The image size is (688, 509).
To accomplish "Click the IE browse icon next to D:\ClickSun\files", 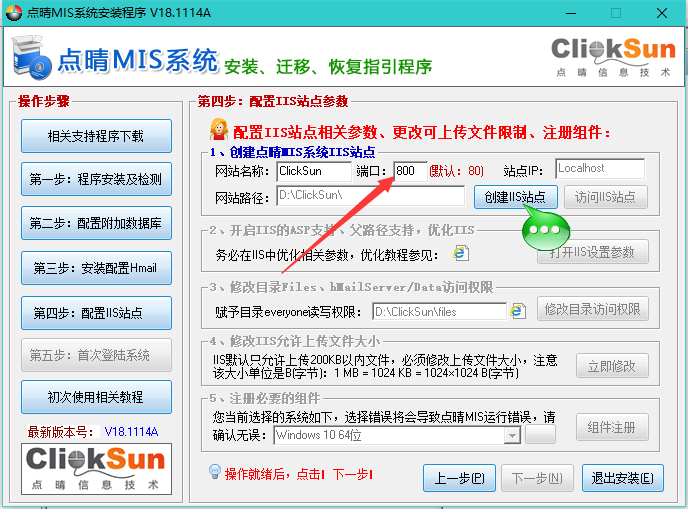I will click(x=518, y=311).
